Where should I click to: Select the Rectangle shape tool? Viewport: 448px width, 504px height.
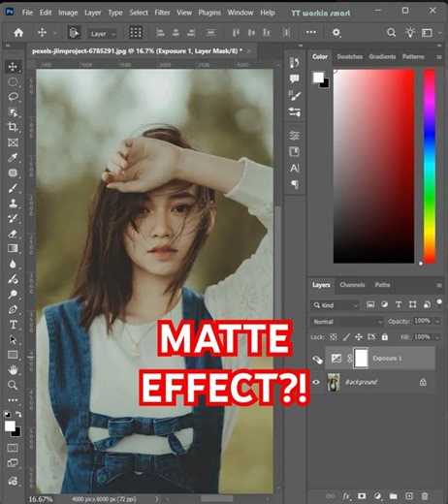(13, 355)
